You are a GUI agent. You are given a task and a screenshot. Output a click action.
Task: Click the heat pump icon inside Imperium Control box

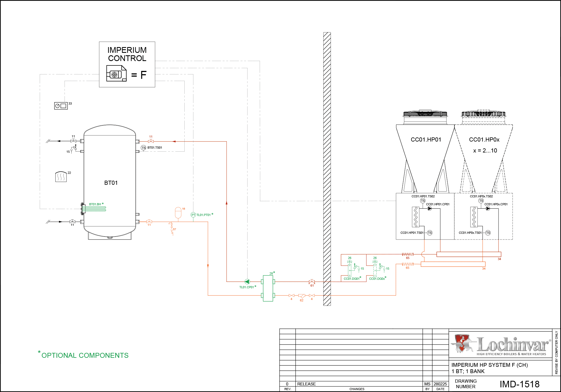[116, 73]
